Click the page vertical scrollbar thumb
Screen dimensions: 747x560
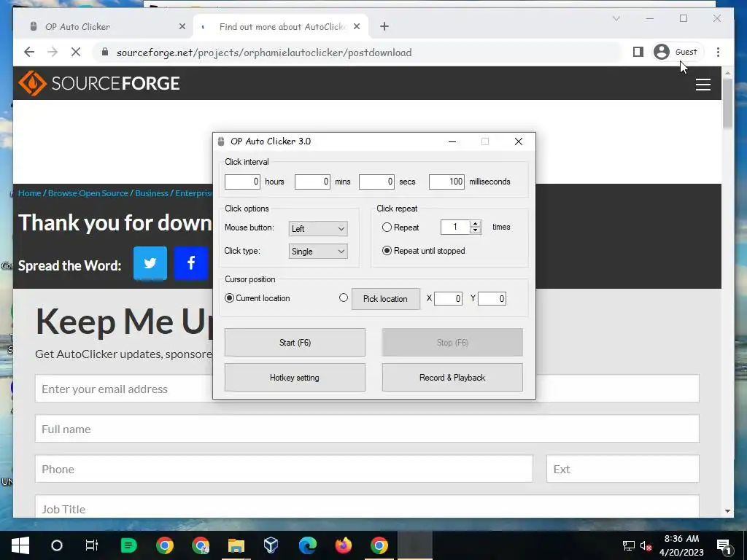(x=727, y=102)
